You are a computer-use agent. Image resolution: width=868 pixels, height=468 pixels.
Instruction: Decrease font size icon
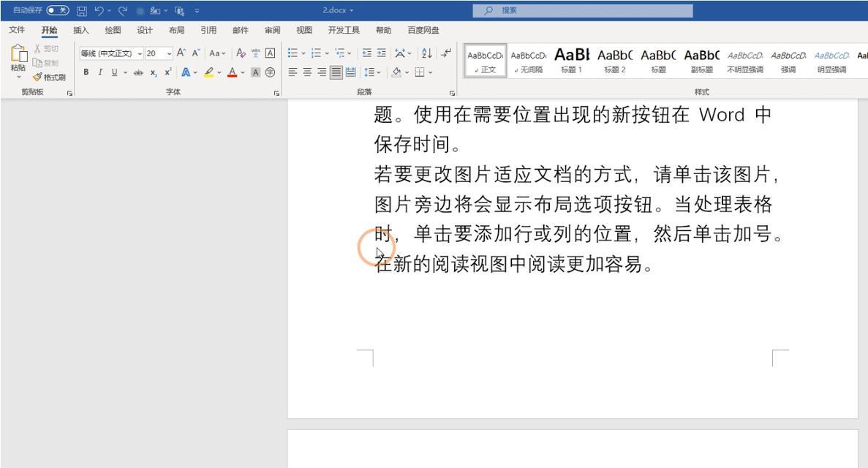(195, 53)
